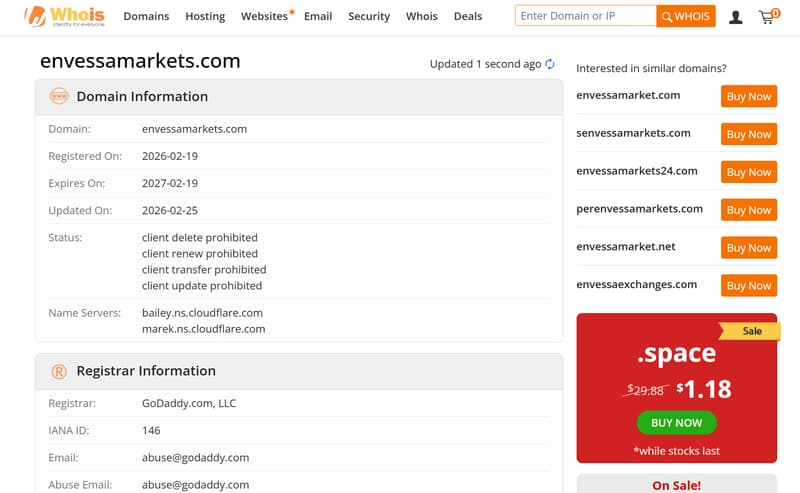Select similar domain envessaexchanges.com text
Screen dimensions: 800x493
tap(636, 284)
